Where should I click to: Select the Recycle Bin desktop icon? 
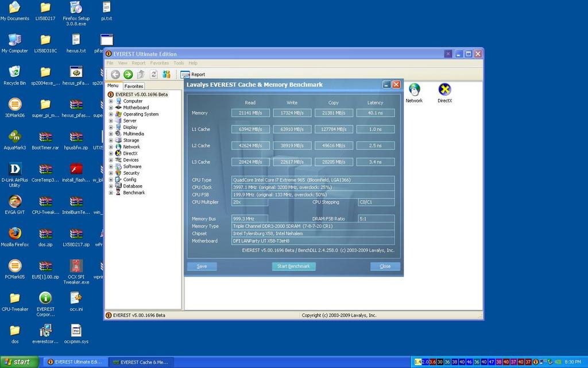point(14,75)
